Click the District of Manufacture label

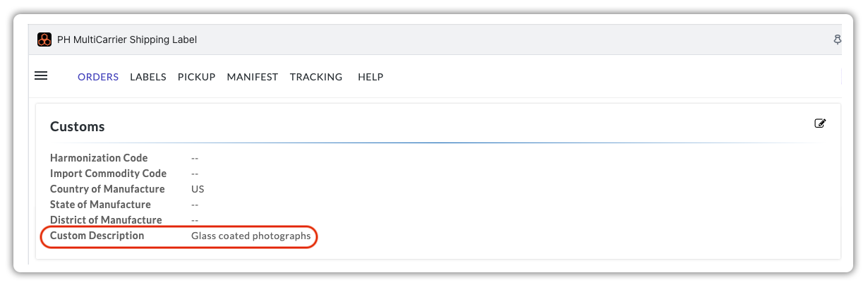(x=106, y=220)
